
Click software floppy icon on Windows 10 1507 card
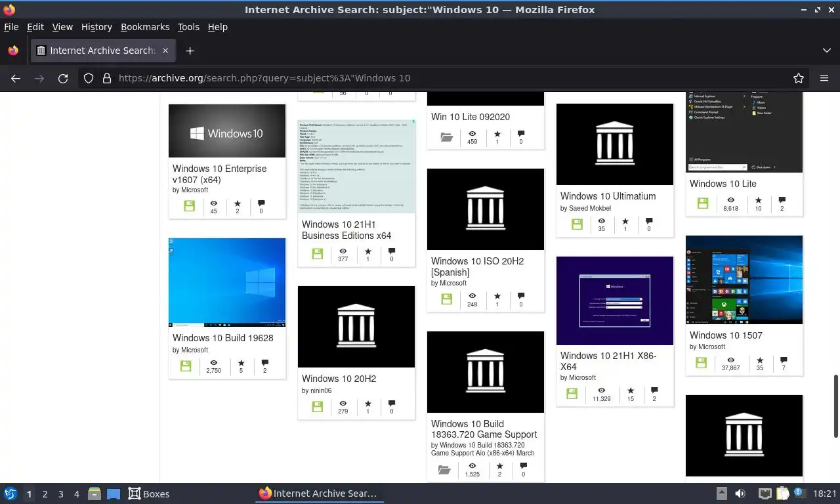pyautogui.click(x=702, y=363)
